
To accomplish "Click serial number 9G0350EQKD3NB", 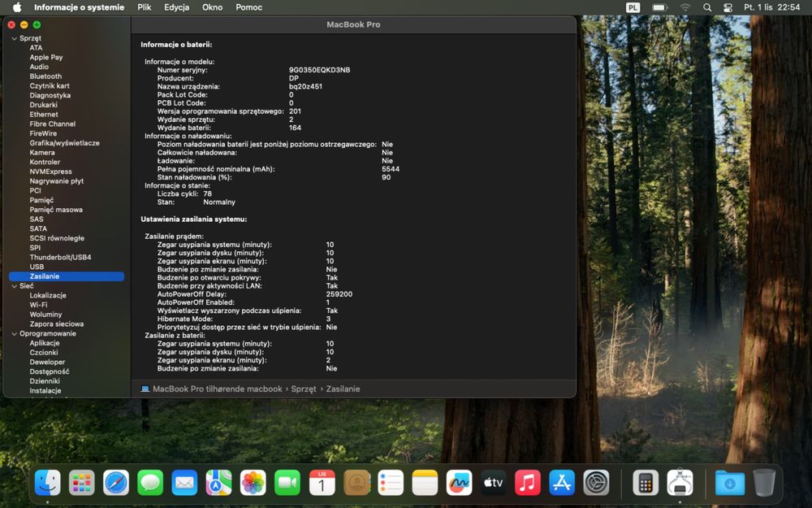I will click(319, 70).
